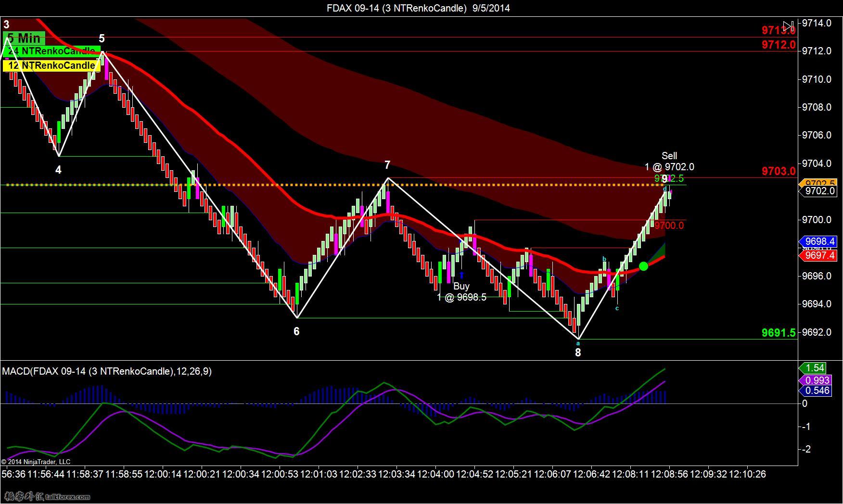Click the 9714.0 price axis label
Image resolution: width=843 pixels, height=504 pixels.
tap(817, 23)
